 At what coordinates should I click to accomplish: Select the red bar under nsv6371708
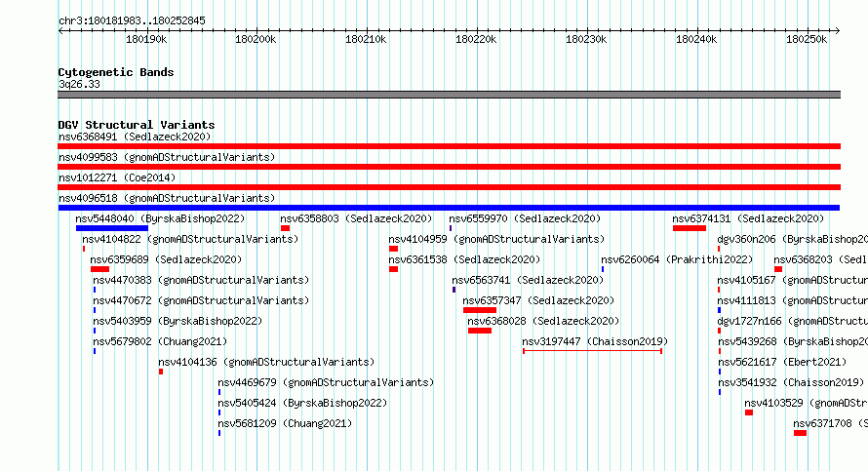click(x=800, y=433)
